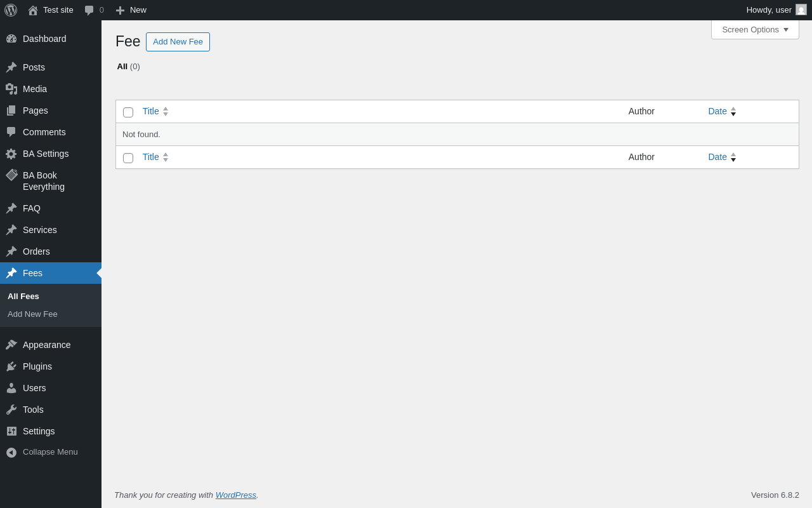Click the home icon beside Test site

pos(33,10)
